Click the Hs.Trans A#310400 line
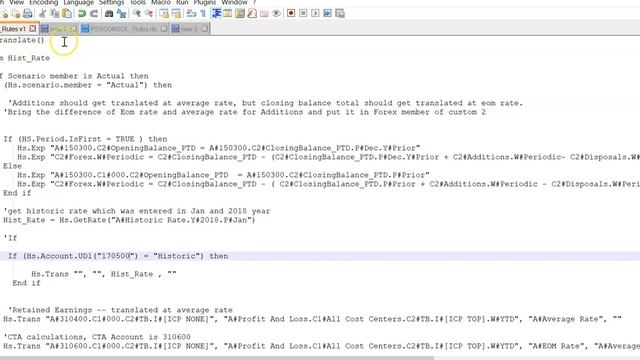 point(312,319)
